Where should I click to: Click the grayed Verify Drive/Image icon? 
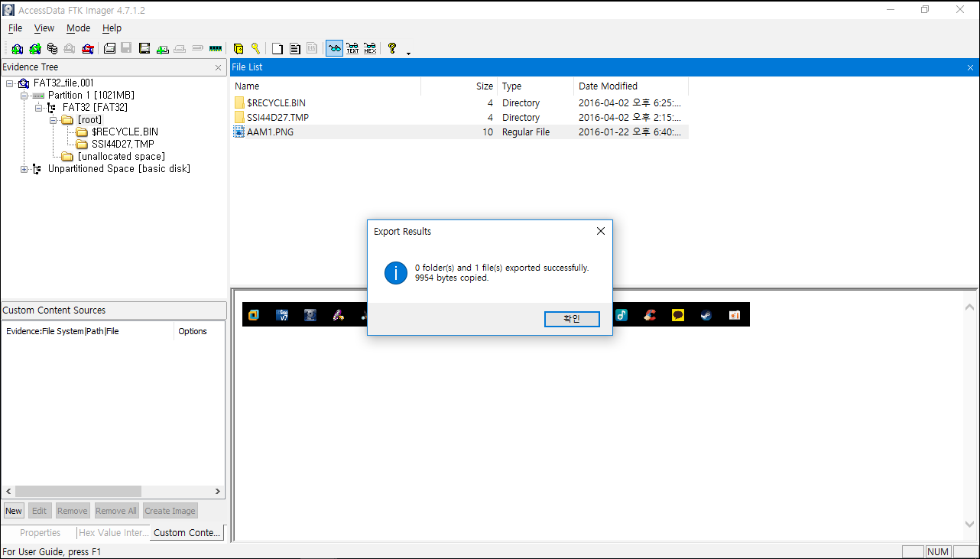click(x=197, y=49)
